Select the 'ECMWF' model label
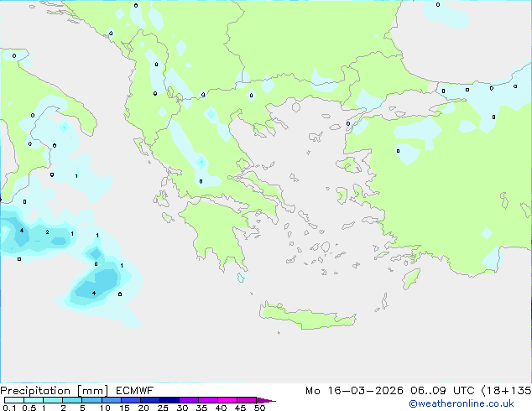Viewport: 532px width, 411px height. pyautogui.click(x=135, y=391)
